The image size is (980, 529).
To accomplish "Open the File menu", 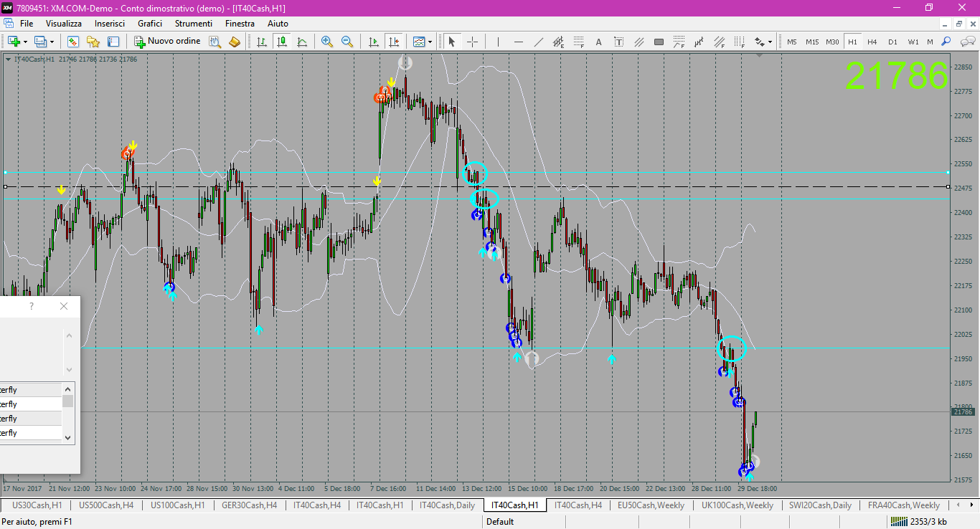I will point(27,24).
